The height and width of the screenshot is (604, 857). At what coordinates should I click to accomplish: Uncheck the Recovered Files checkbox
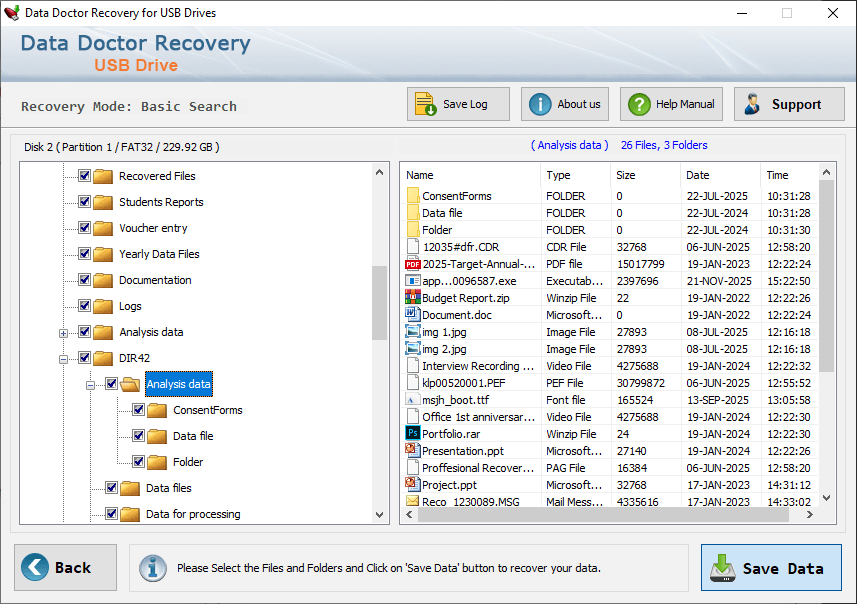(x=84, y=175)
